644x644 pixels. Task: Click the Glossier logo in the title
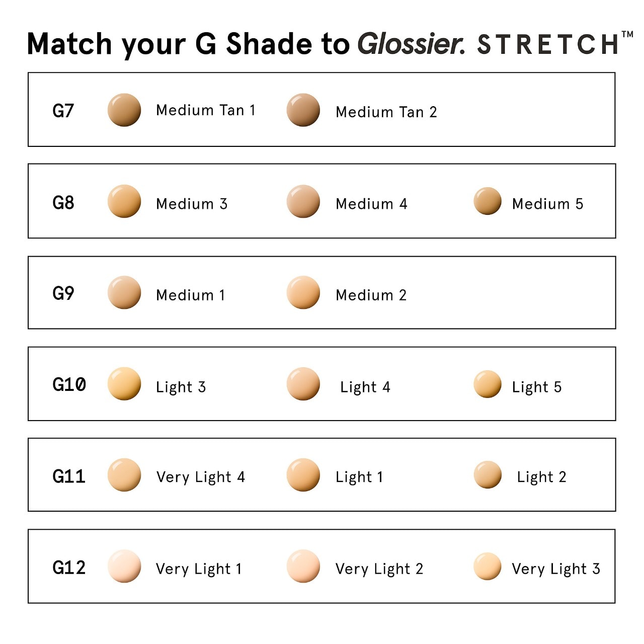pos(411,44)
